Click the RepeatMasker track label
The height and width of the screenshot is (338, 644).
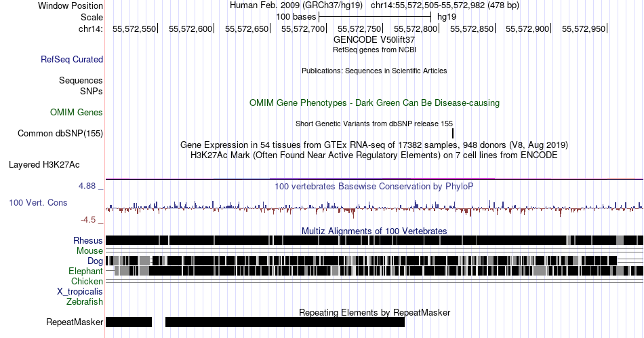pyautogui.click(x=75, y=322)
